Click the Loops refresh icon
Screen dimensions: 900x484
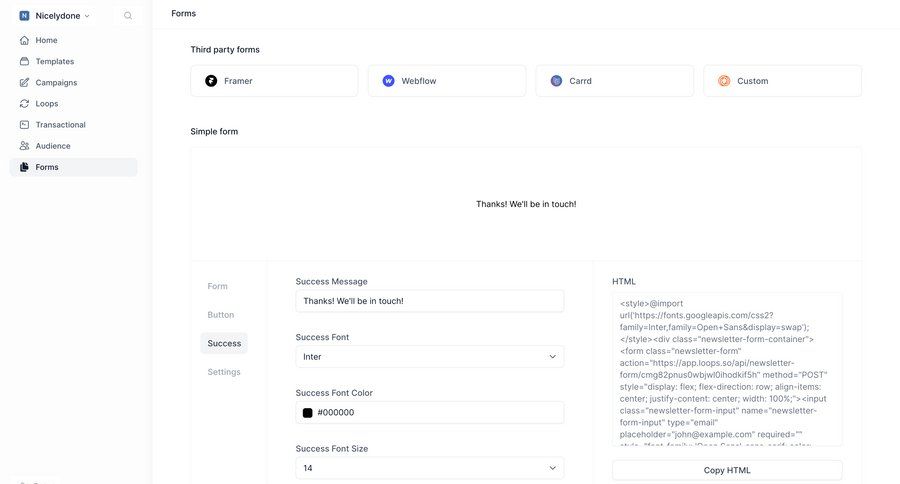[x=24, y=103]
